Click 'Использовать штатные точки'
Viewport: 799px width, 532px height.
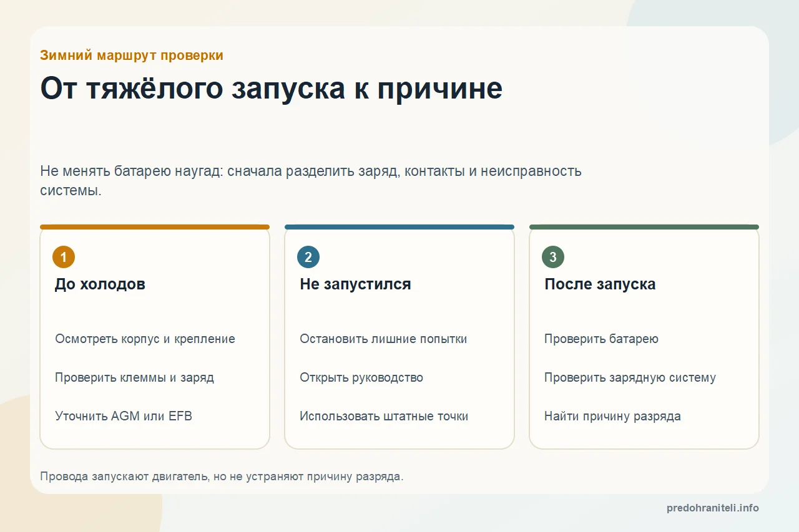tap(384, 416)
